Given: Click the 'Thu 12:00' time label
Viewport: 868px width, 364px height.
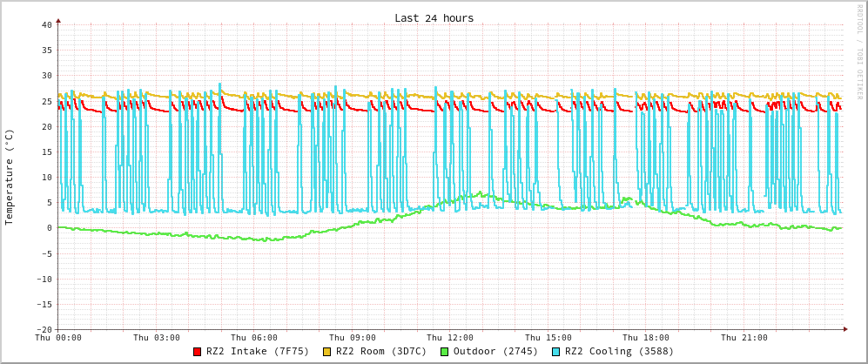Looking at the screenshot, I should pos(451,337).
